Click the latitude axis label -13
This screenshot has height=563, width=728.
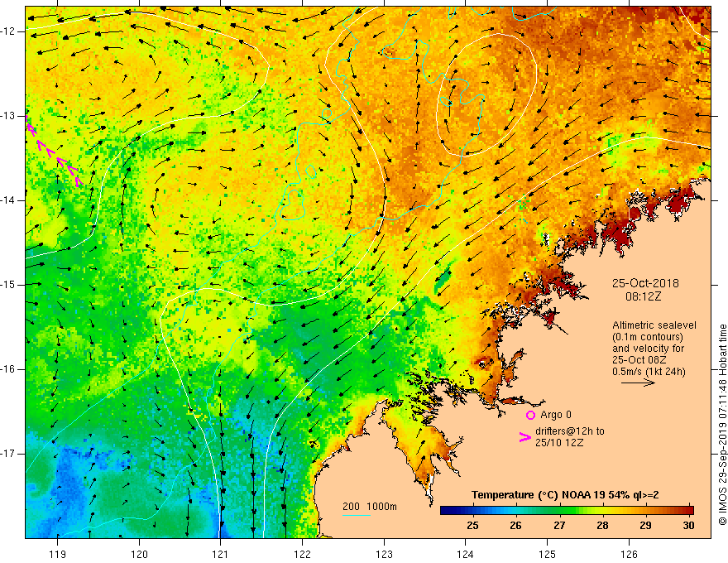click(x=8, y=116)
